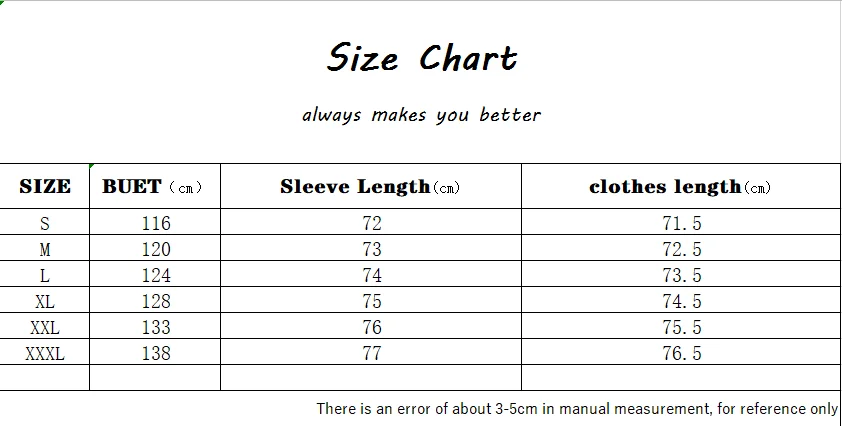Click the bust value 128 cell

[x=156, y=301]
